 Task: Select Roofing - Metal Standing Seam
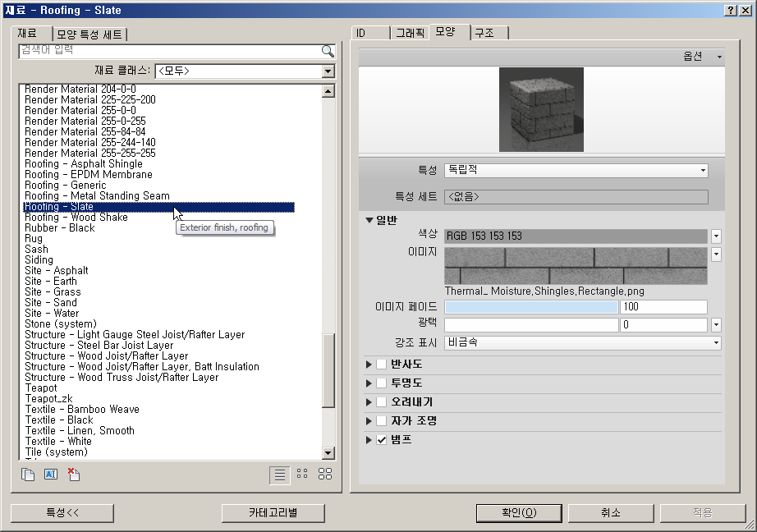coord(97,196)
